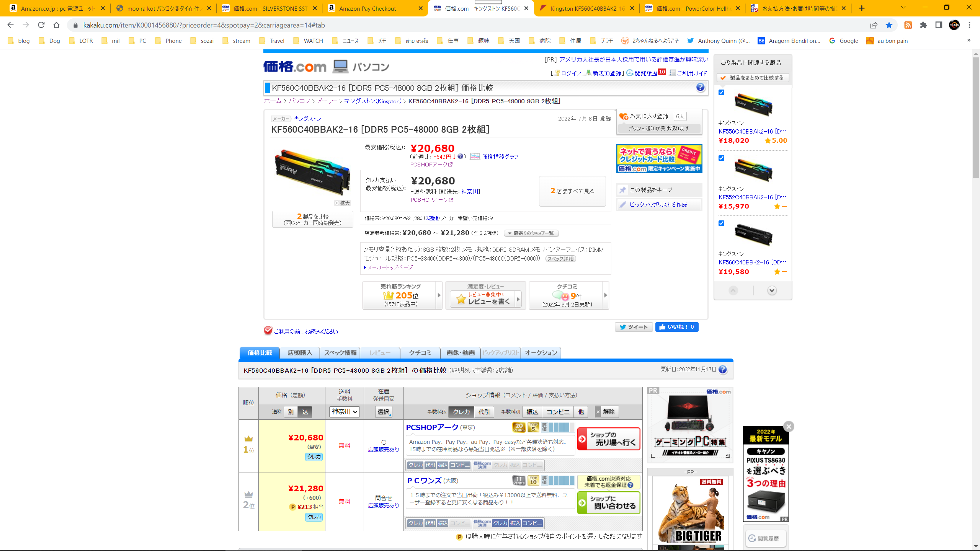Click 解除 filter reset button
Screen dimensions: 980x551
pos(608,412)
